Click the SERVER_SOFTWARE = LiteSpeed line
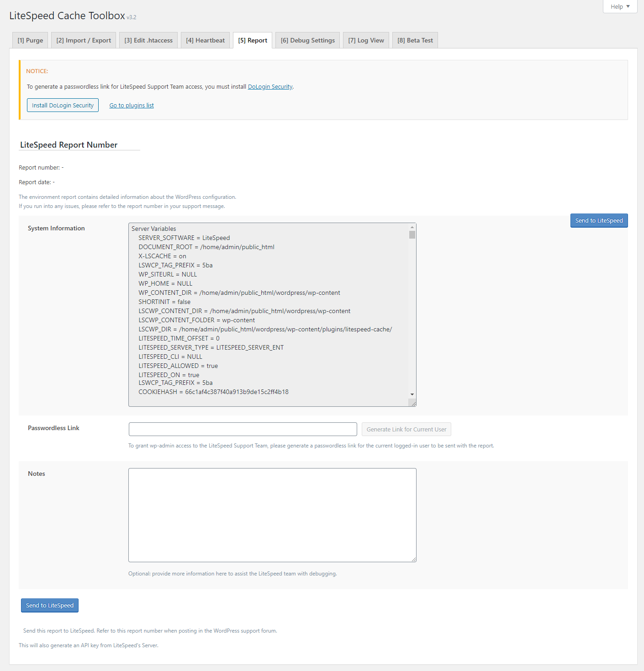 pos(184,238)
